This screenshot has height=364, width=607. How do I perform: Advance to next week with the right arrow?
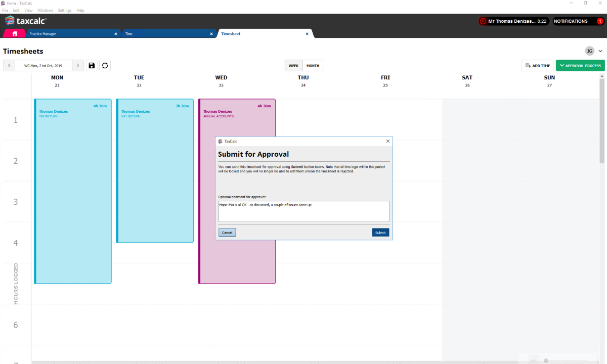pyautogui.click(x=78, y=65)
